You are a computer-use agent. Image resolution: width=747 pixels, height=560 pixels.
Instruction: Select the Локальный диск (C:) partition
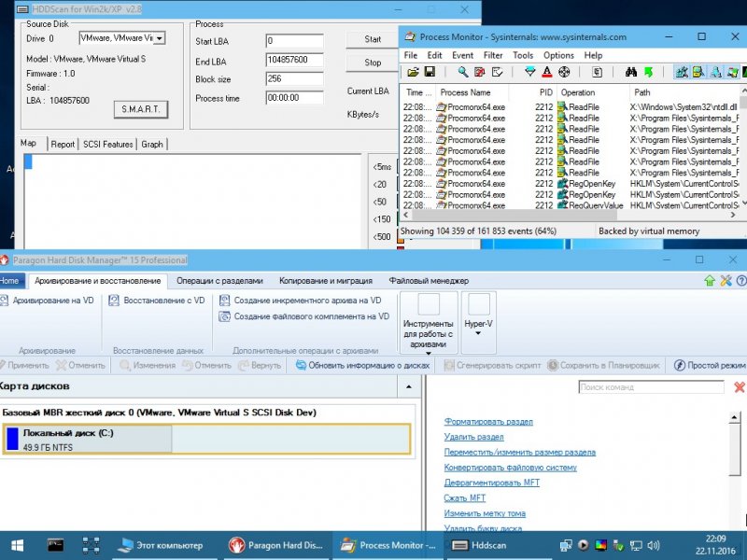pyautogui.click(x=87, y=439)
